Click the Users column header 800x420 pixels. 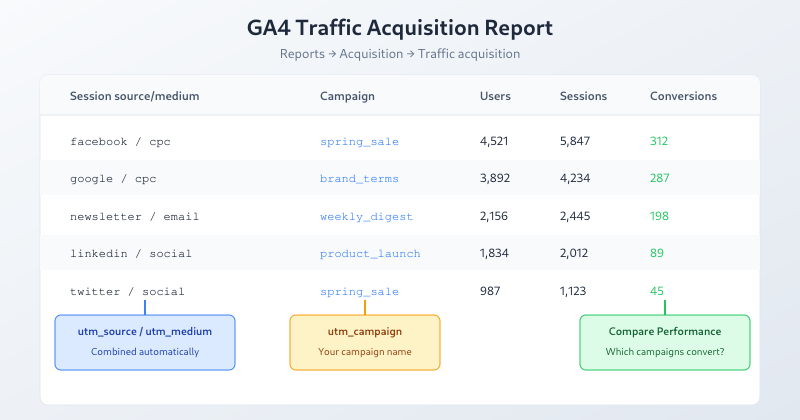(x=495, y=96)
